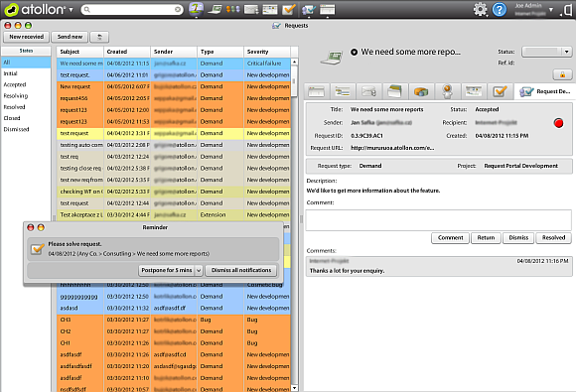Open the orange person contact tab icon

[x=447, y=91]
